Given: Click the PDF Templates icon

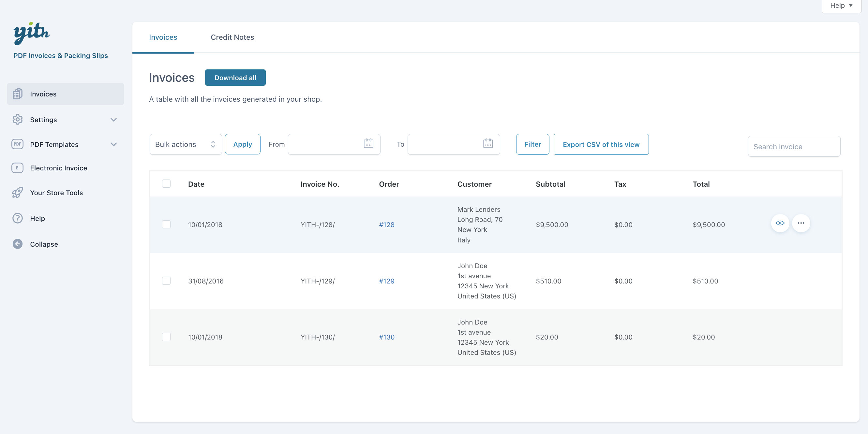Looking at the screenshot, I should tap(18, 144).
